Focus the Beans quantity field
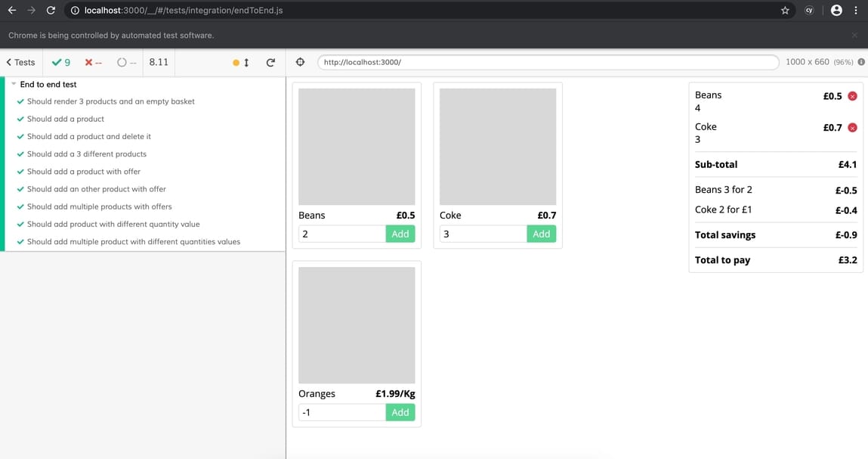 (342, 234)
